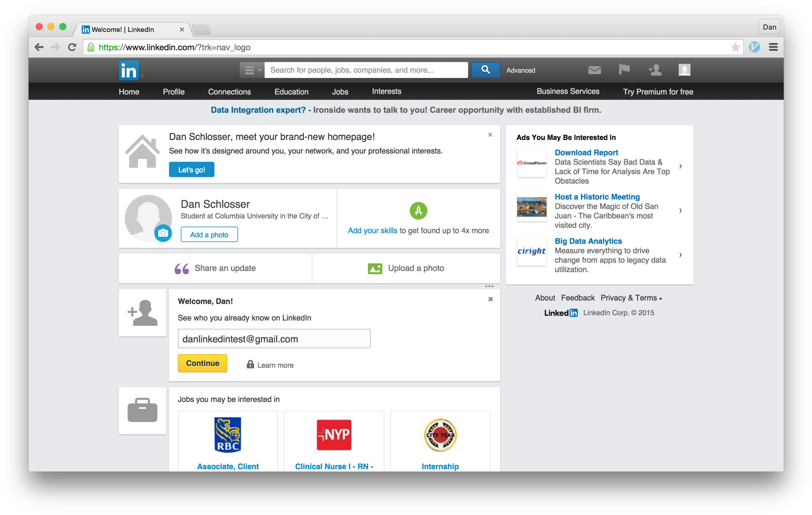Open the notifications flag icon
Viewport: 812px width, 515px height.
[624, 70]
